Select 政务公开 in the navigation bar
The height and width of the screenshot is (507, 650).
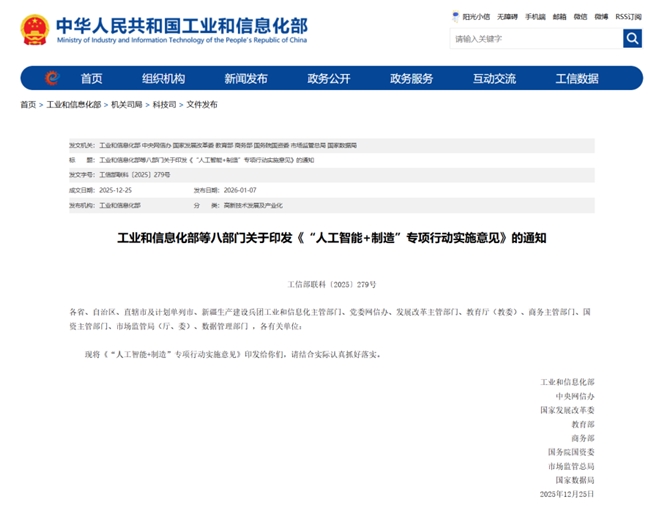coord(328,78)
